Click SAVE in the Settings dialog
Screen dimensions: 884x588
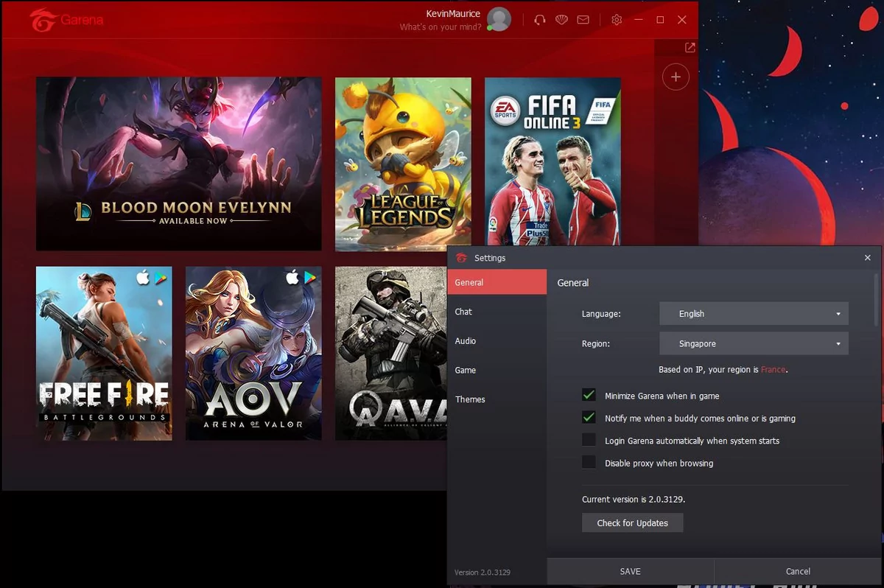click(x=631, y=571)
